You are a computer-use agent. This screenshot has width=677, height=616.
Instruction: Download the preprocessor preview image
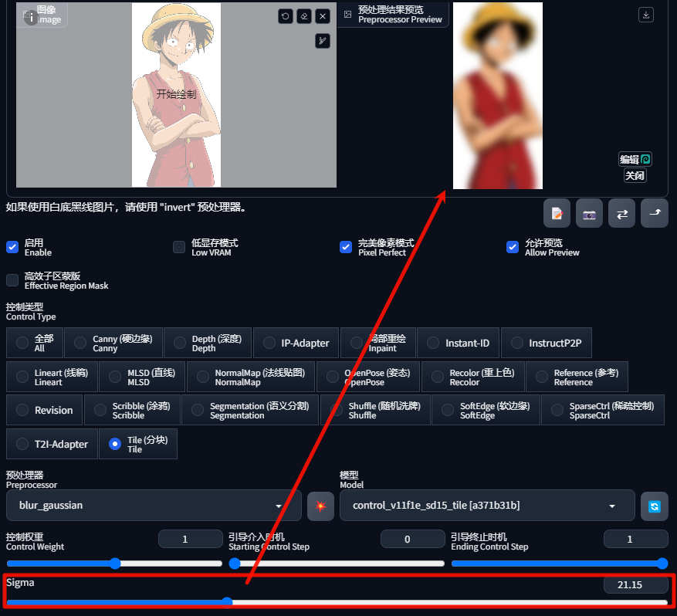tap(646, 15)
